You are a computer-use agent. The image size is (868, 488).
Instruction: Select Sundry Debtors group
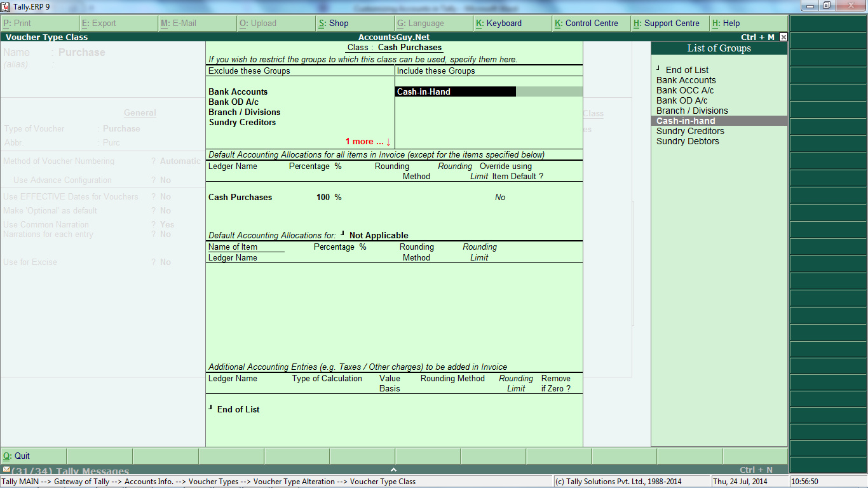point(688,141)
